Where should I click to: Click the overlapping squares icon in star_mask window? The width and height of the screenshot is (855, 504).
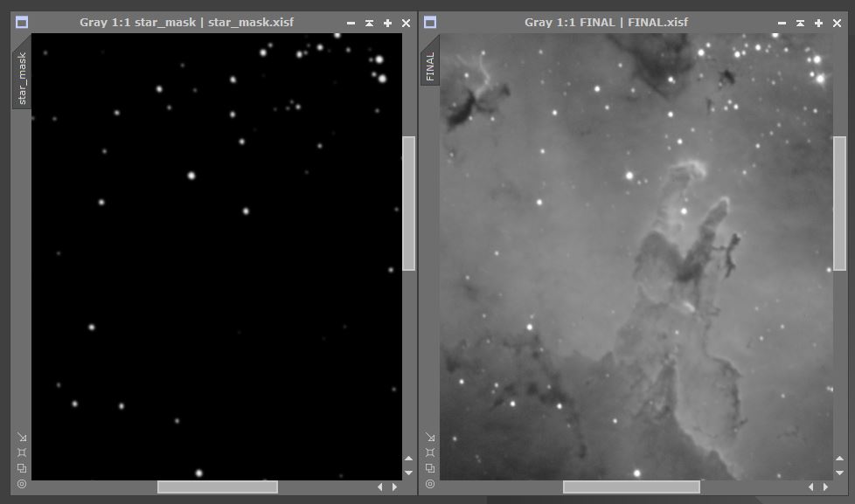point(22,468)
